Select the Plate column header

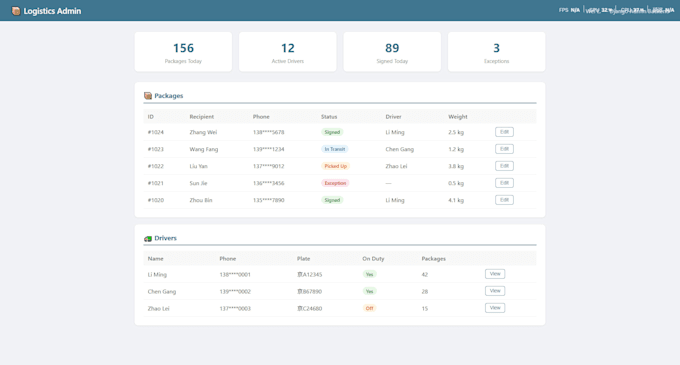pyautogui.click(x=304, y=258)
